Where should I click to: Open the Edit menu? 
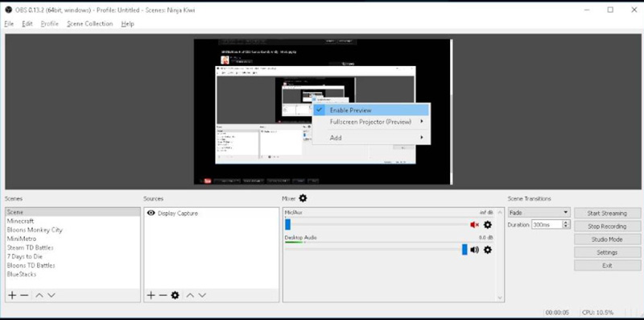click(27, 24)
